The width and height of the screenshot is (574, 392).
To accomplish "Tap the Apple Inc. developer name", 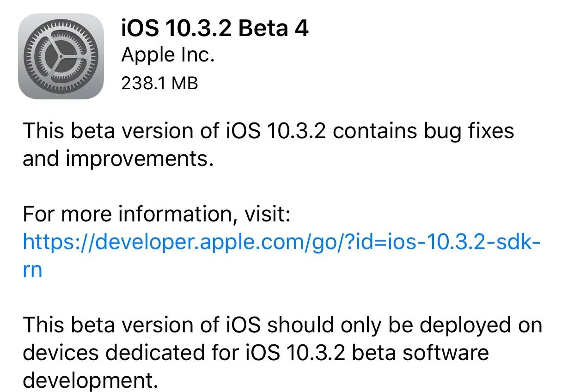I will [168, 55].
